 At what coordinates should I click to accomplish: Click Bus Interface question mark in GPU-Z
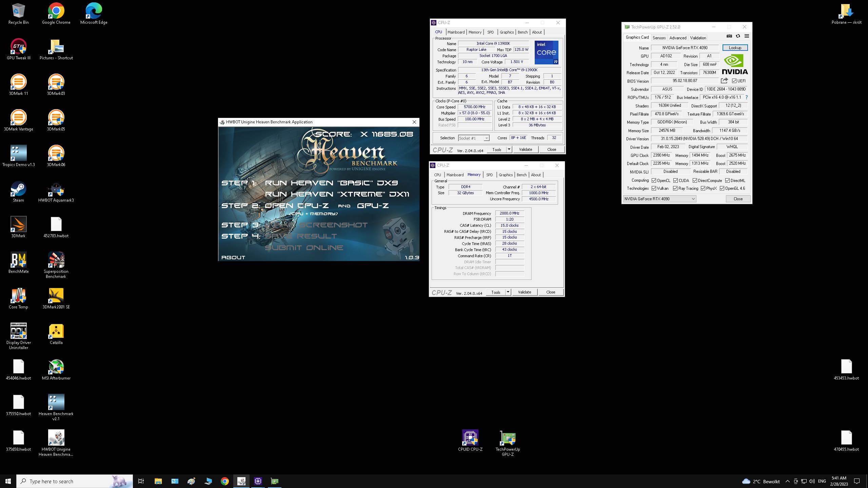[x=746, y=97]
